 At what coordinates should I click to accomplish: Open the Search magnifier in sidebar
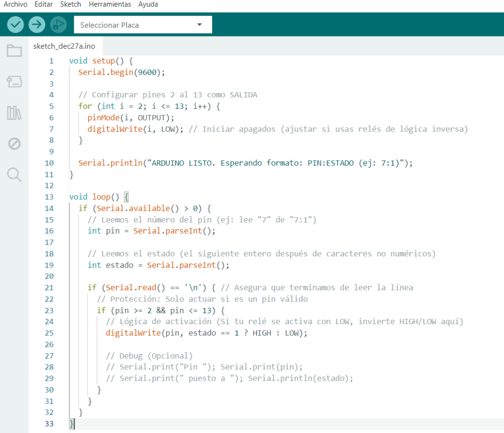[x=14, y=174]
